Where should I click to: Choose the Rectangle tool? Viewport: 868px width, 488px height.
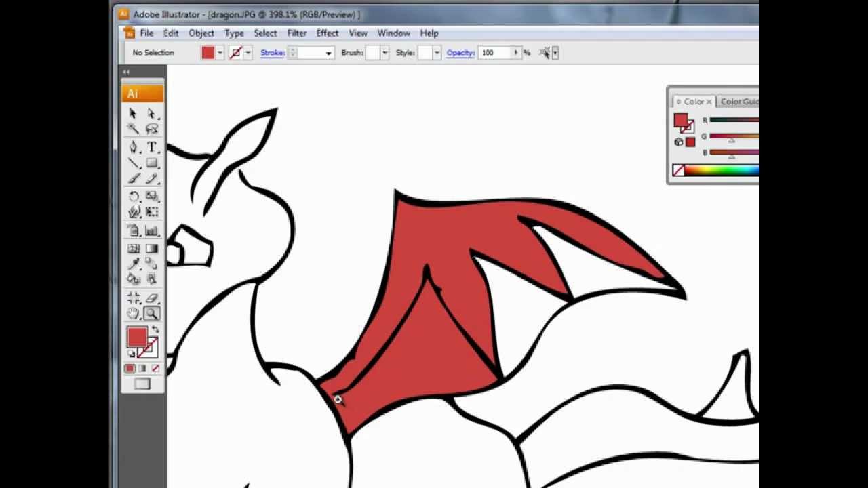click(x=151, y=163)
